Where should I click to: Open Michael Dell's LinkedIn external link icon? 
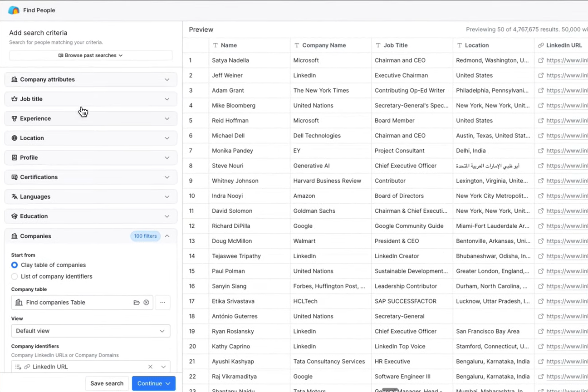pyautogui.click(x=541, y=136)
